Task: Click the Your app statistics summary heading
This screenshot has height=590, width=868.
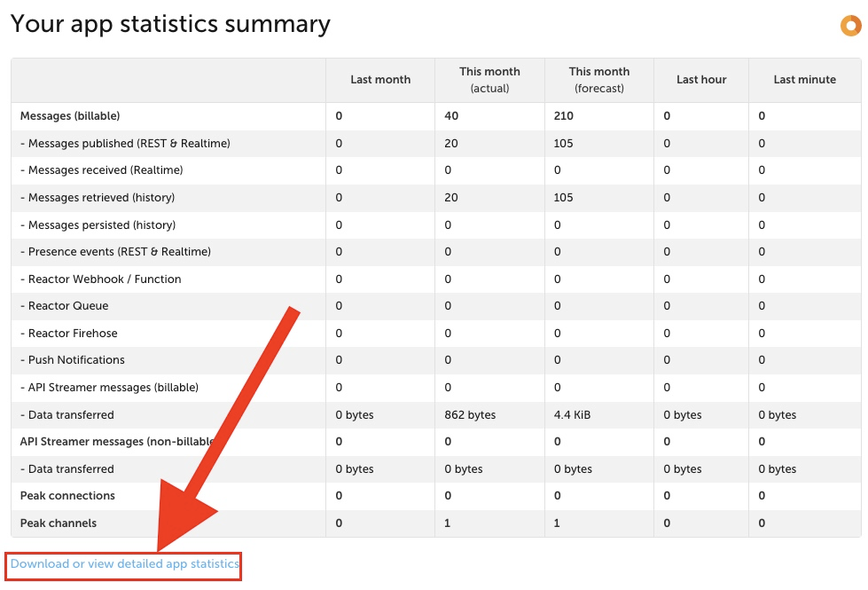Action: 170,24
